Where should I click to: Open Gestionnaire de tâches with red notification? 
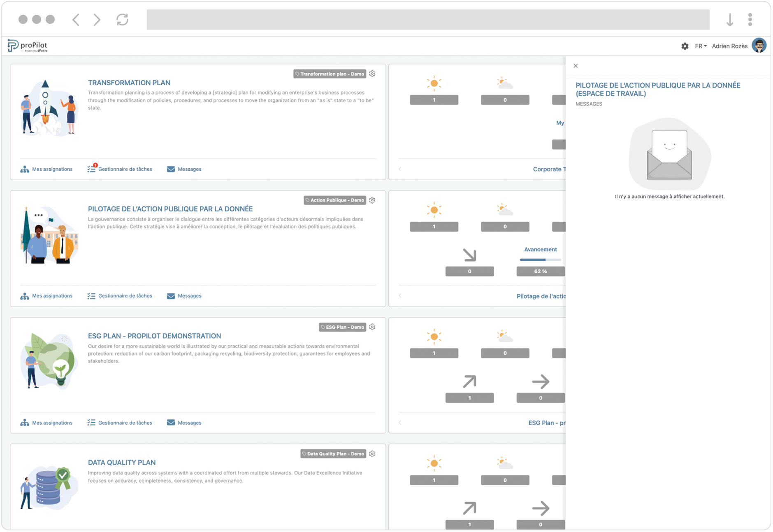point(120,169)
